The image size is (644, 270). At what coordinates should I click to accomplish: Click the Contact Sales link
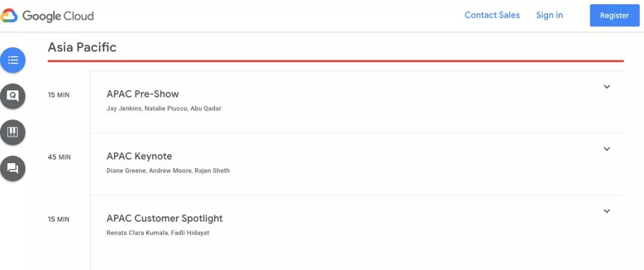(492, 16)
